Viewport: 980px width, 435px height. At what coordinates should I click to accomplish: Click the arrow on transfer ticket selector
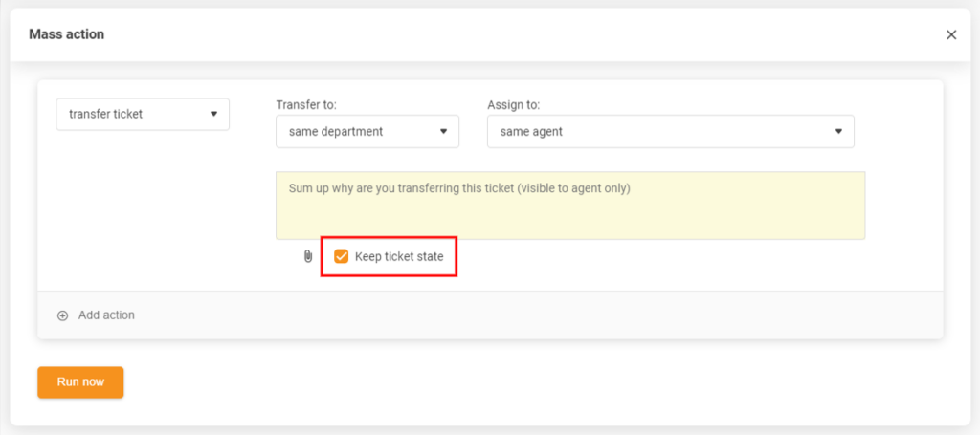(x=213, y=114)
